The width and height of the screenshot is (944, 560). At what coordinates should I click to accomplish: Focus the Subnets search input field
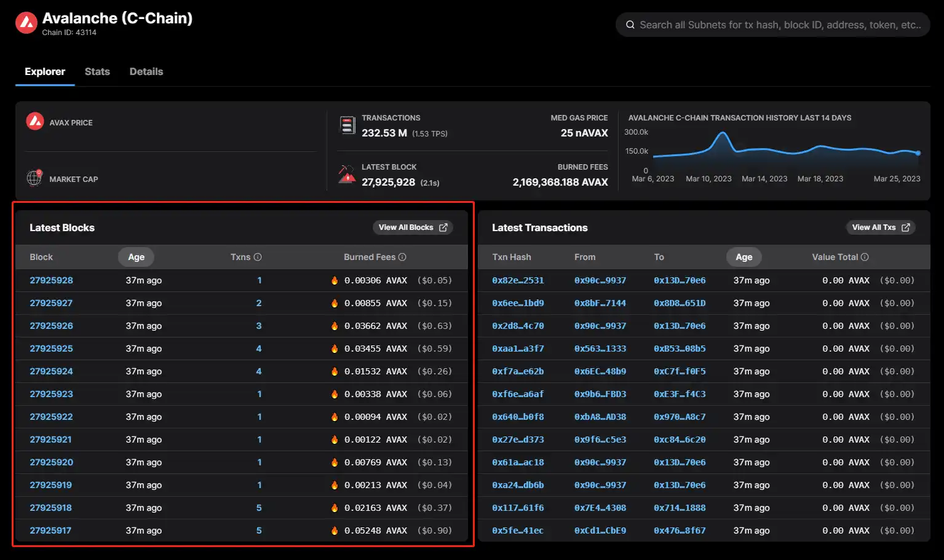[x=780, y=25]
